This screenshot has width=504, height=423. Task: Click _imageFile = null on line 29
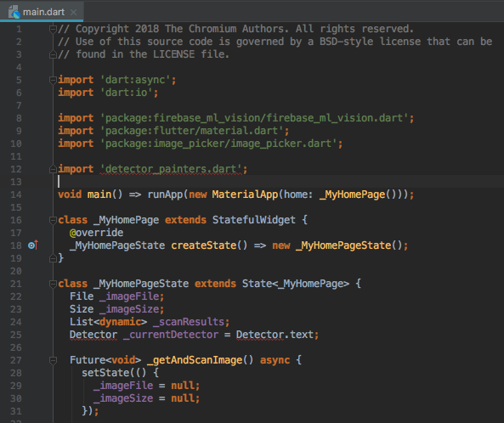[146, 386]
